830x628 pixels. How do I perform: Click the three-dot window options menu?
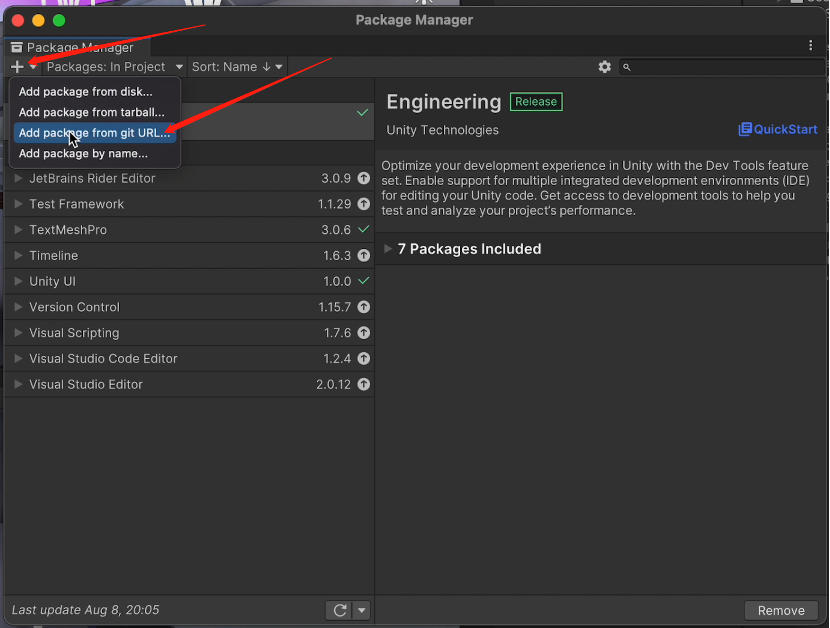(811, 46)
